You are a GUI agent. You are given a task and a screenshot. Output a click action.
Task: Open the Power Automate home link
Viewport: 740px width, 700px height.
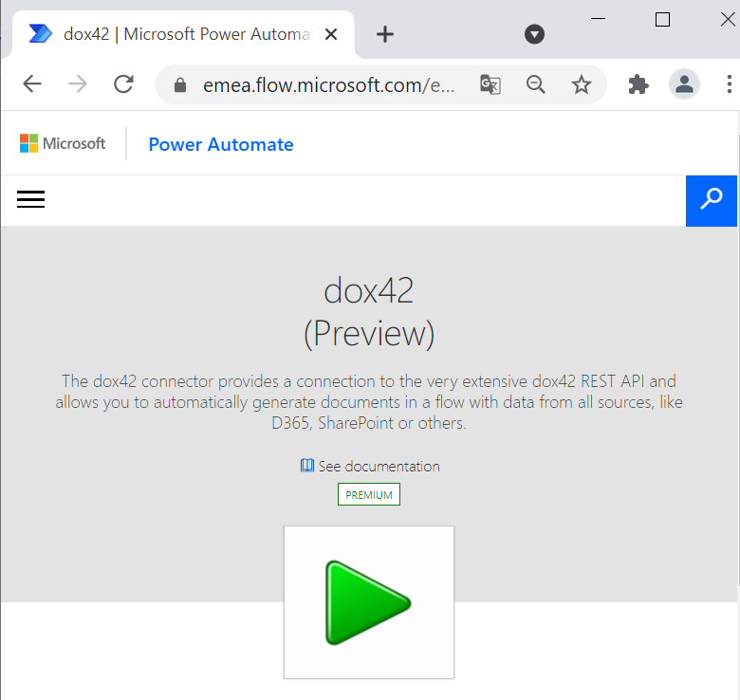221,144
